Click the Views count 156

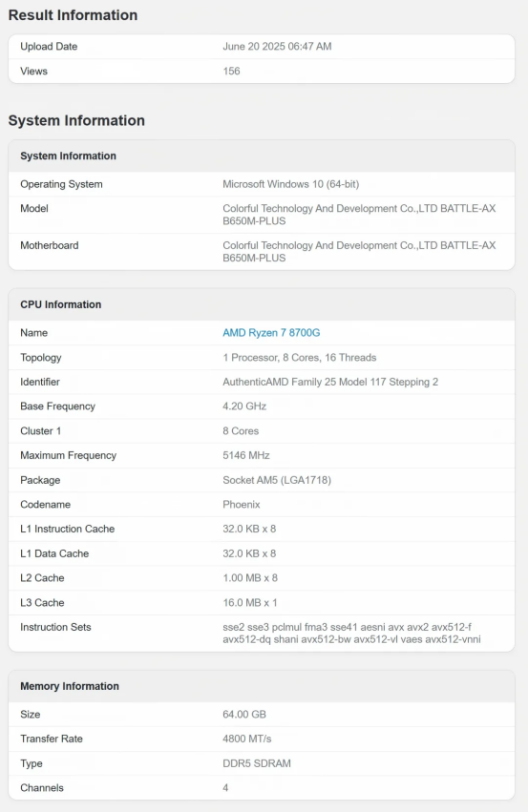pyautogui.click(x=232, y=71)
